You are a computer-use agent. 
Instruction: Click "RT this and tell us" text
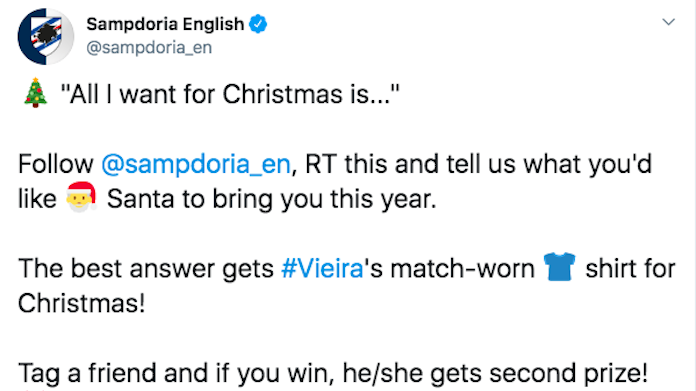click(410, 164)
